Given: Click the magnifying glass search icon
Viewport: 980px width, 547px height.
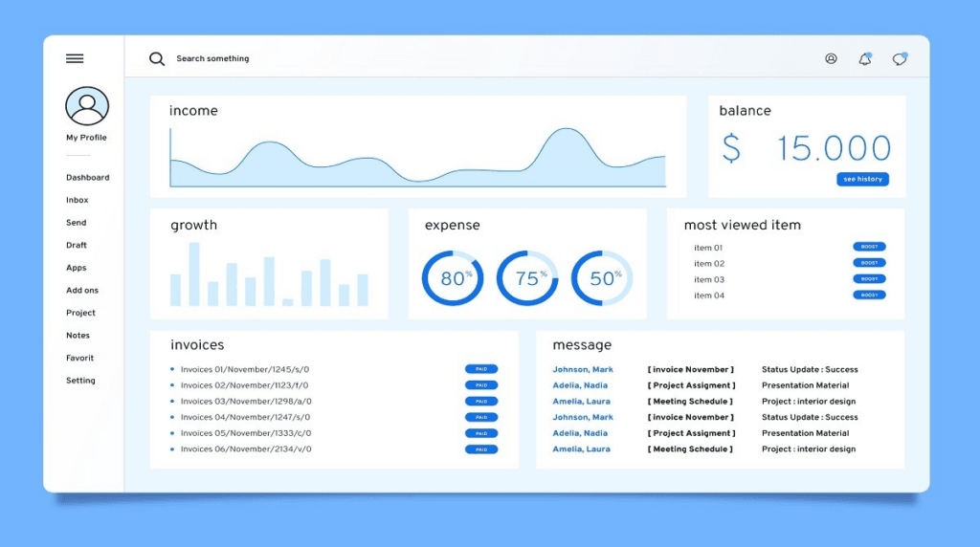Looking at the screenshot, I should click(x=157, y=59).
